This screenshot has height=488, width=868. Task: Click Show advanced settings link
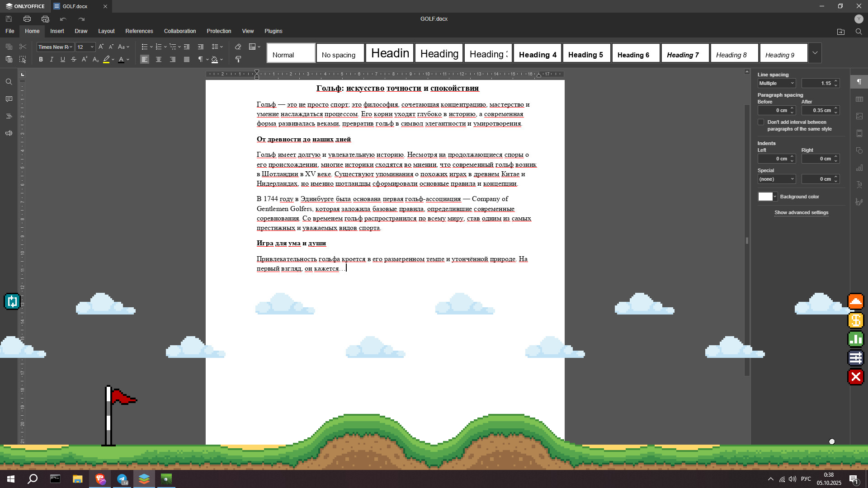click(x=801, y=212)
